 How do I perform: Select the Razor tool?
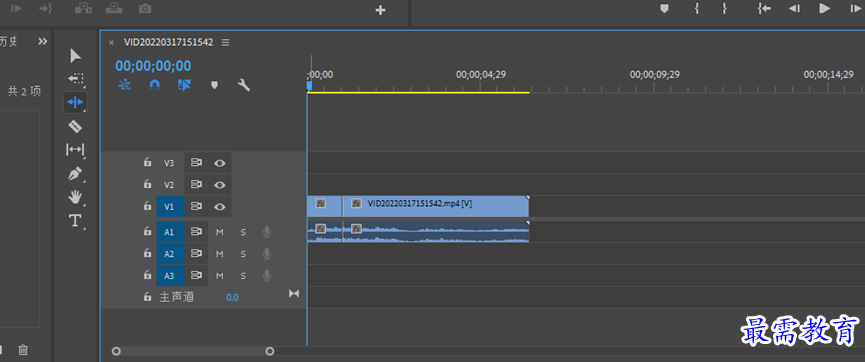pos(75,126)
